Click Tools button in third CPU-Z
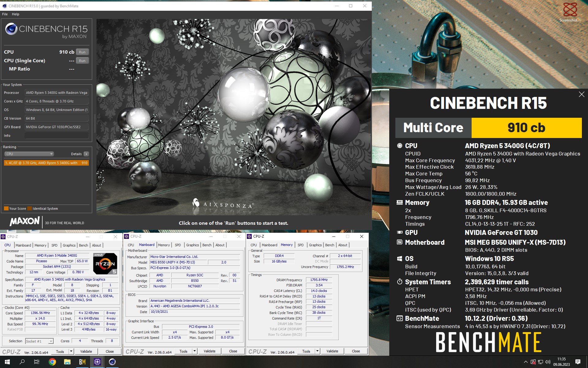This screenshot has height=368, width=588. point(306,351)
